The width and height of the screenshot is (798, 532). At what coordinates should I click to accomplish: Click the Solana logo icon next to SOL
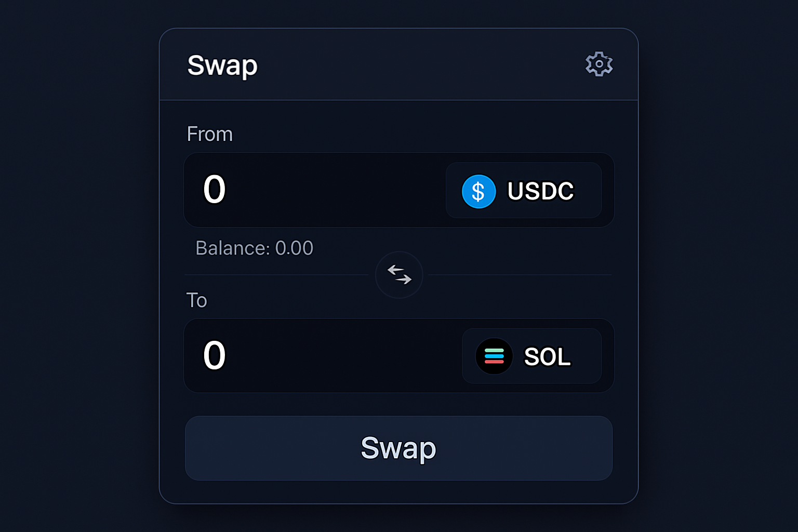pyautogui.click(x=494, y=356)
